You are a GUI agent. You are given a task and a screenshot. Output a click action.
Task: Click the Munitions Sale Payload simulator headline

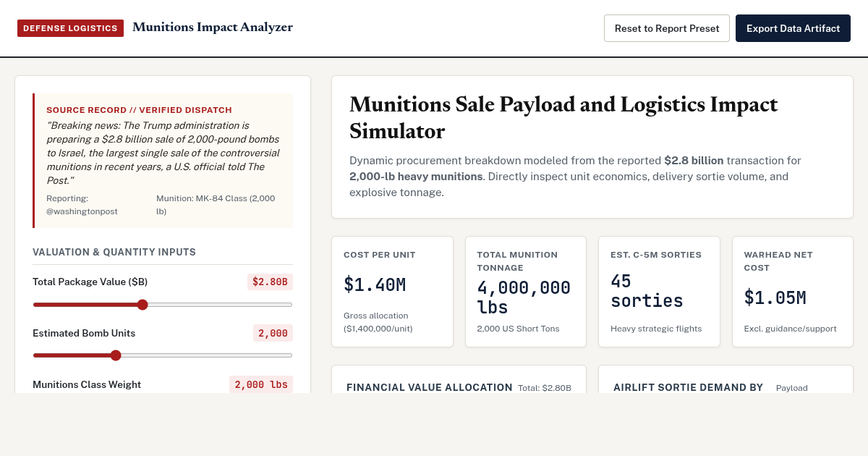pos(563,118)
